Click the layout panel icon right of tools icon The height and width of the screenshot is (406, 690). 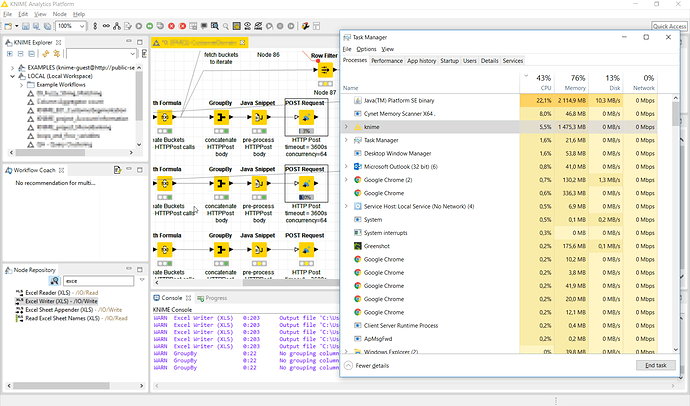pos(316,26)
